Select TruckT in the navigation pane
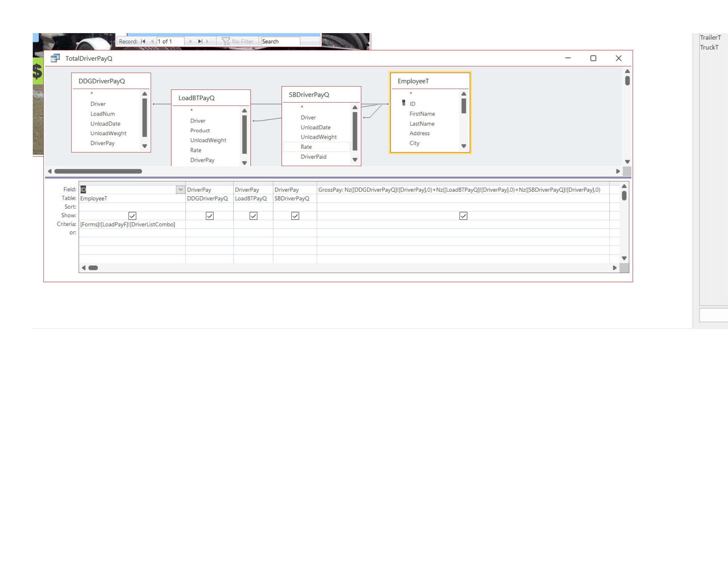The image size is (728, 563). click(709, 47)
